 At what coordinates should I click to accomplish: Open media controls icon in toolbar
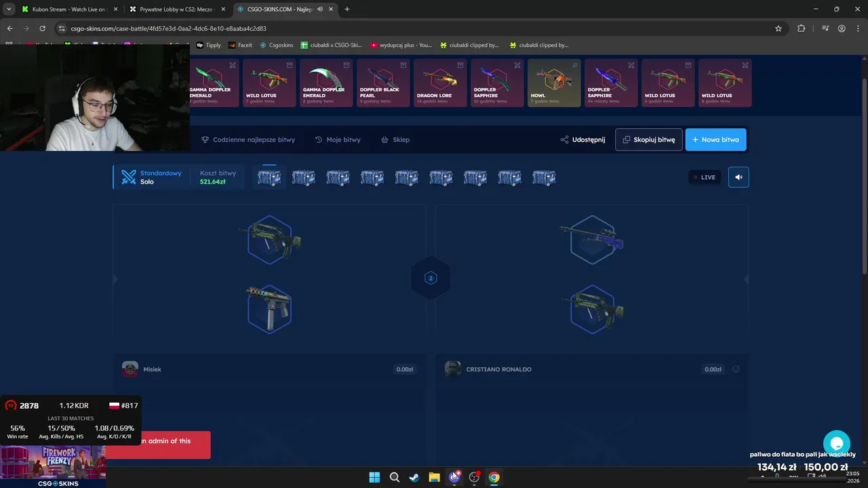825,28
